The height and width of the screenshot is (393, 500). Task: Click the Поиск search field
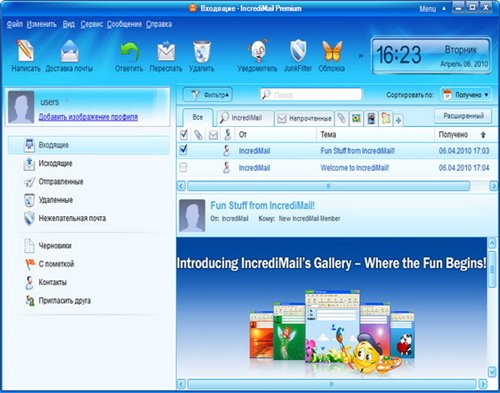click(311, 95)
